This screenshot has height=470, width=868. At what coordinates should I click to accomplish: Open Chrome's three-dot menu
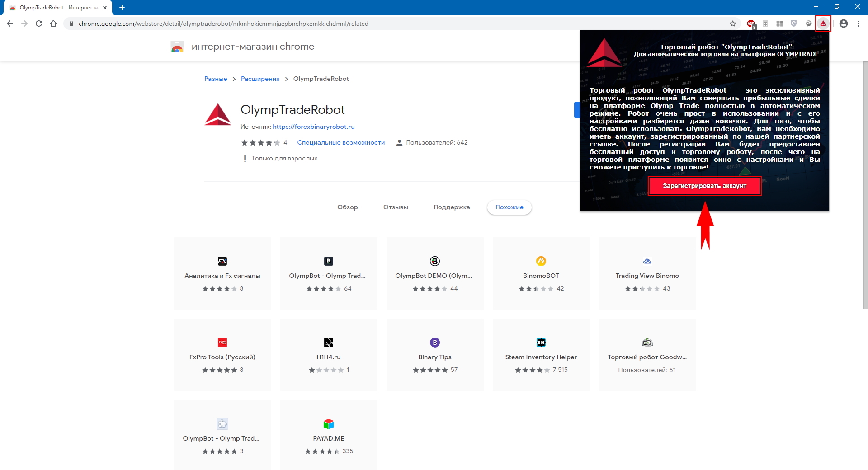(858, 23)
